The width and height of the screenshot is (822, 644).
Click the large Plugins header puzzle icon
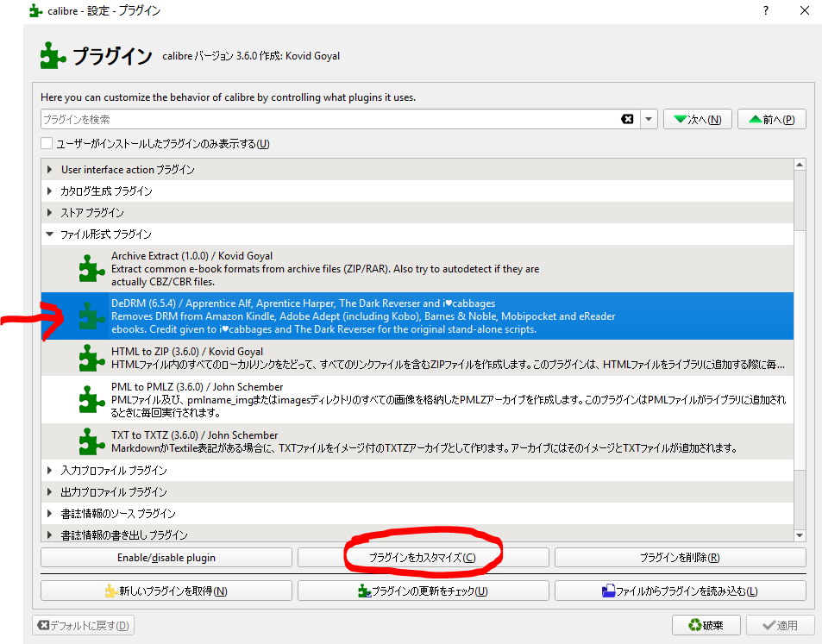point(53,55)
